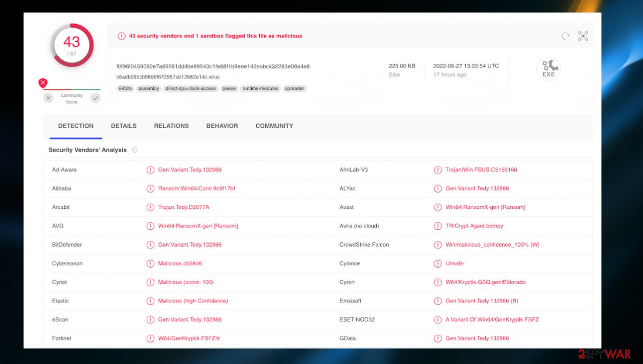Click the warning icon in BitDefender row
Screen dimensions: 643x364
click(150, 245)
